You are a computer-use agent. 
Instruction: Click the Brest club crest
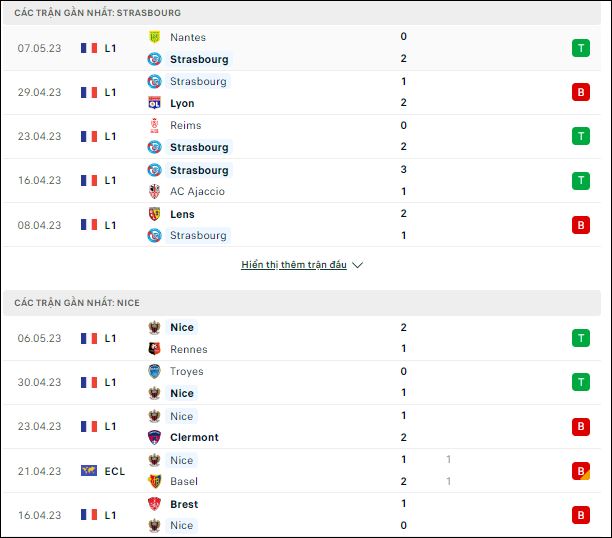click(155, 504)
